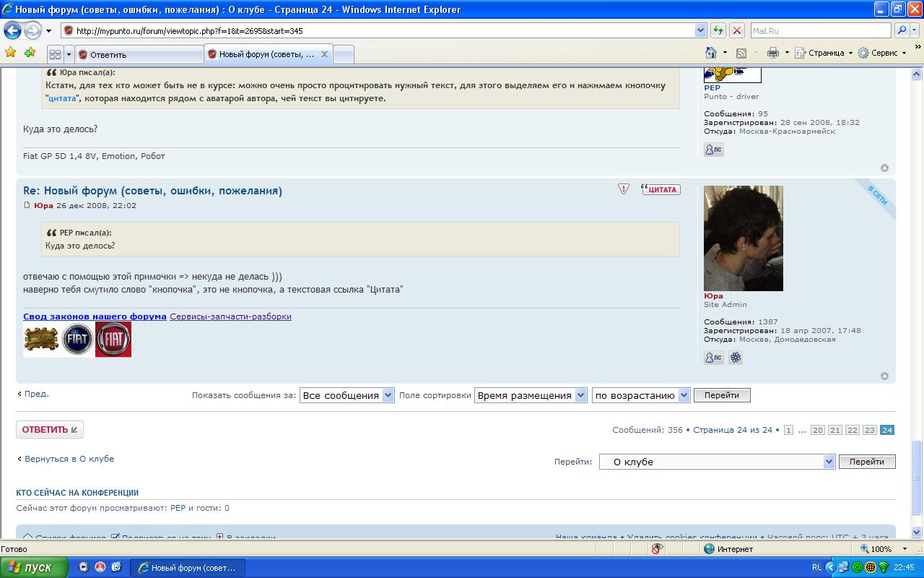
Task: Open the "Свод законов нашего форума" link
Action: tap(95, 316)
